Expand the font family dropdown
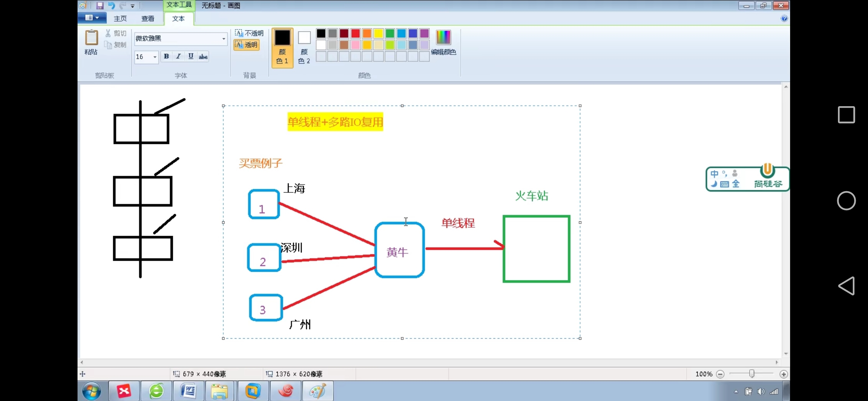This screenshot has height=401, width=868. point(224,39)
